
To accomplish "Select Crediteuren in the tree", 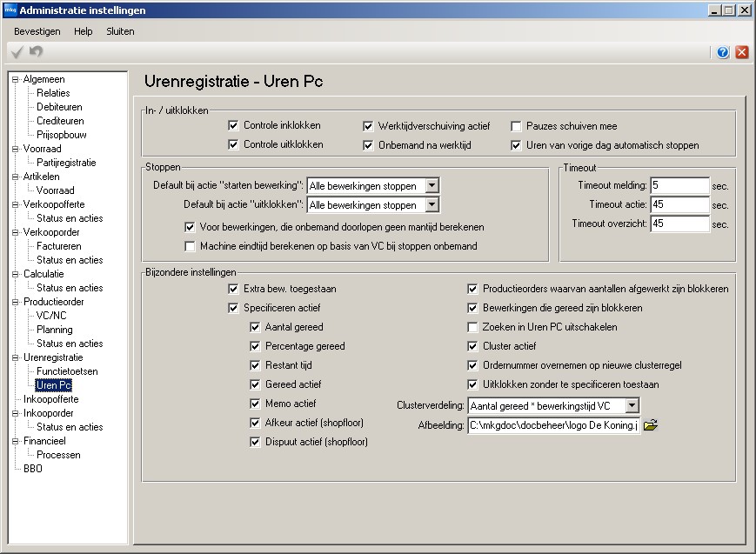I will pyautogui.click(x=60, y=121).
